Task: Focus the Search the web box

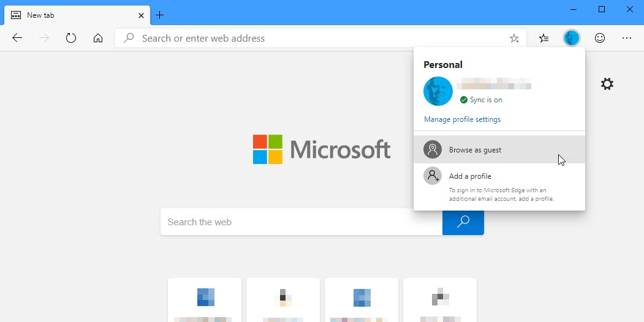Action: 301,222
